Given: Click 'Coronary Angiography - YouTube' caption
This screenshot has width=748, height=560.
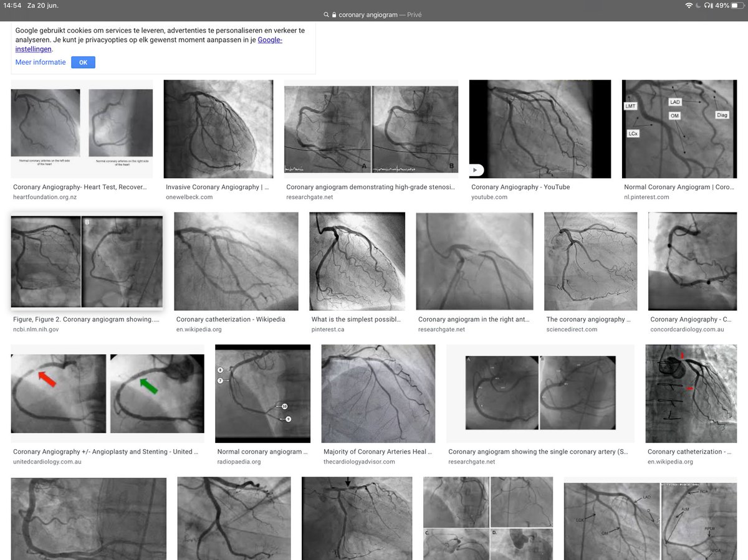Looking at the screenshot, I should (520, 187).
